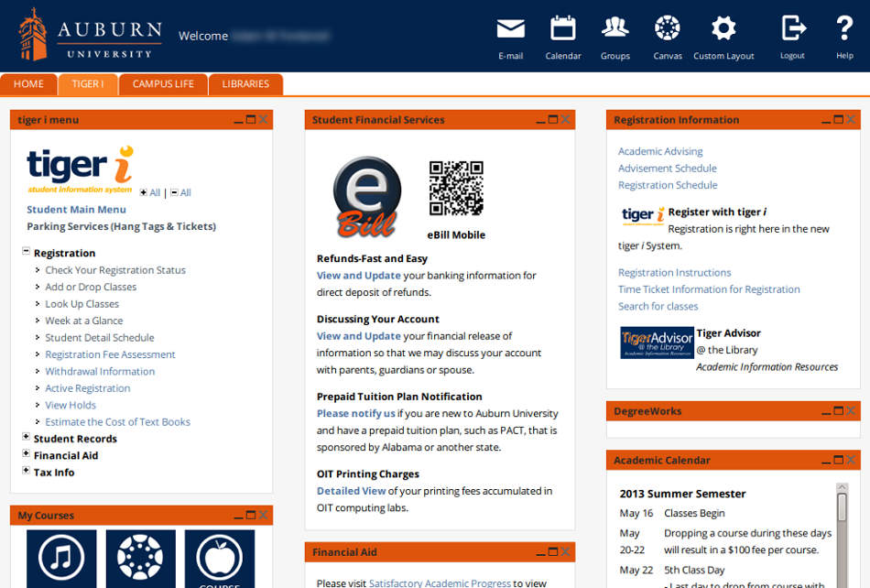The height and width of the screenshot is (588, 870).
Task: Go to the HOME tab
Action: tap(28, 83)
